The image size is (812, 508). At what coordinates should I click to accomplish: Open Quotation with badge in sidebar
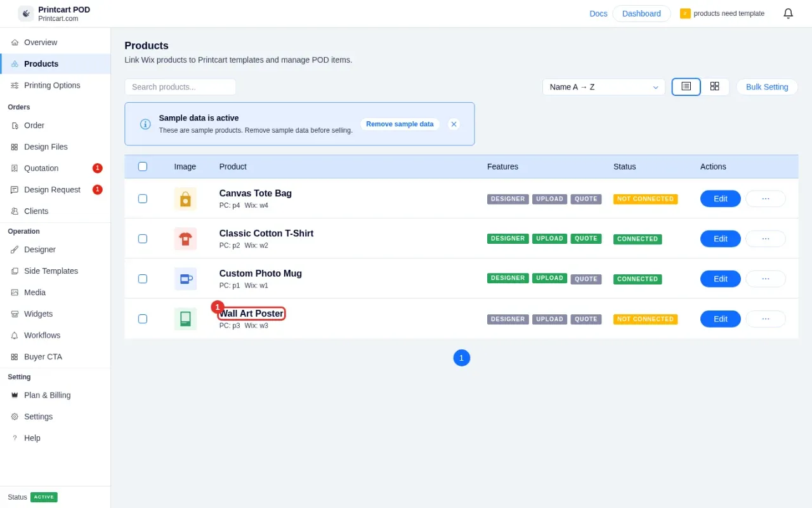click(x=55, y=168)
